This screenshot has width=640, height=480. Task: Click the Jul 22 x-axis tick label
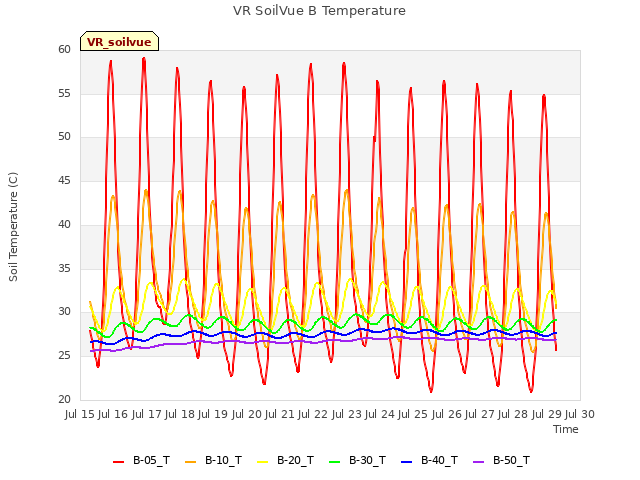pyautogui.click(x=313, y=415)
